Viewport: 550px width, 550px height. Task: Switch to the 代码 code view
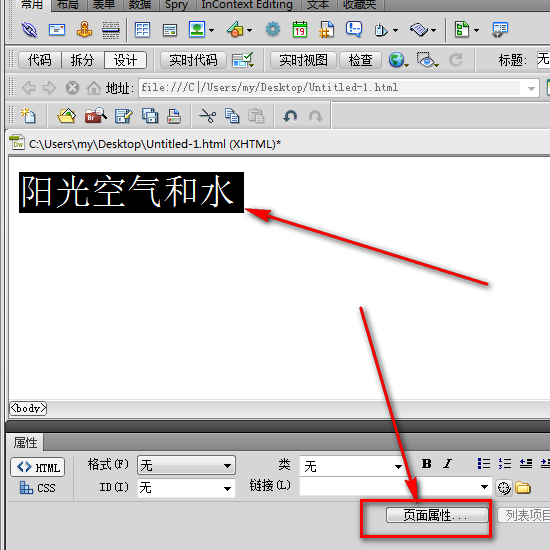tap(40, 60)
